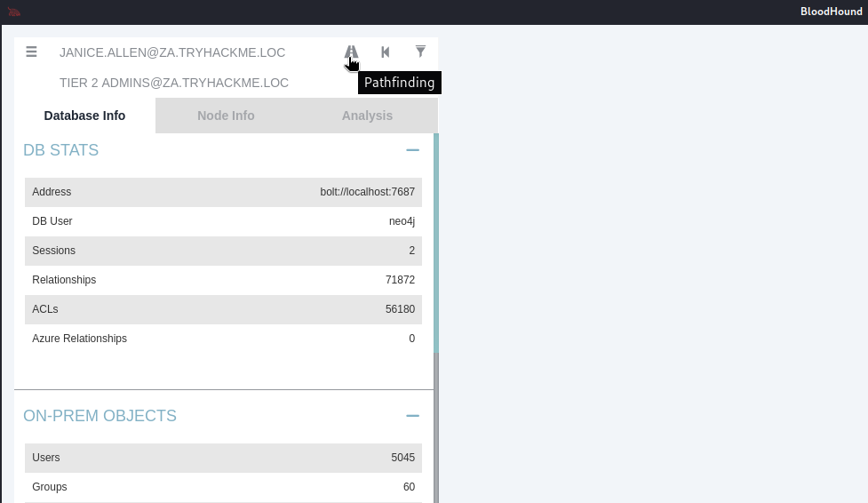Switch to the Database Info tab
Screen dimensions: 868x503
pyautogui.click(x=84, y=116)
